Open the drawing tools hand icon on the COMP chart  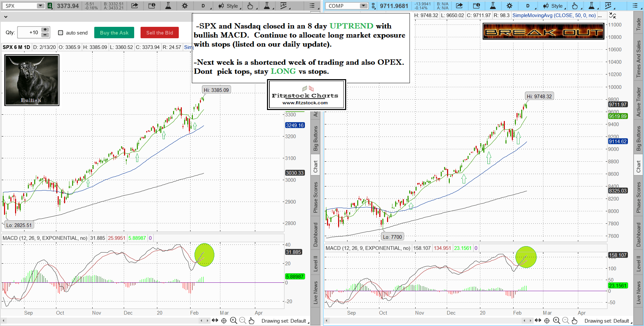(575, 6)
